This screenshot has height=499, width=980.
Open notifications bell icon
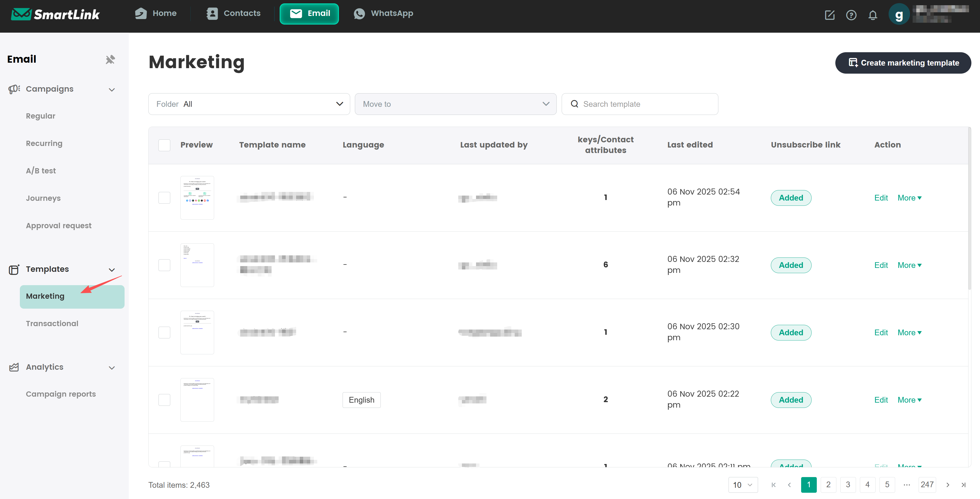click(873, 15)
